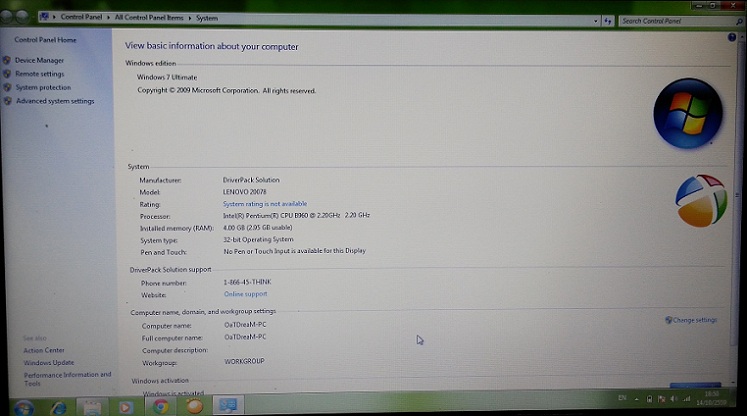Launch Internet Explorer from taskbar
Viewport: 747px width, 416px height.
click(x=58, y=407)
